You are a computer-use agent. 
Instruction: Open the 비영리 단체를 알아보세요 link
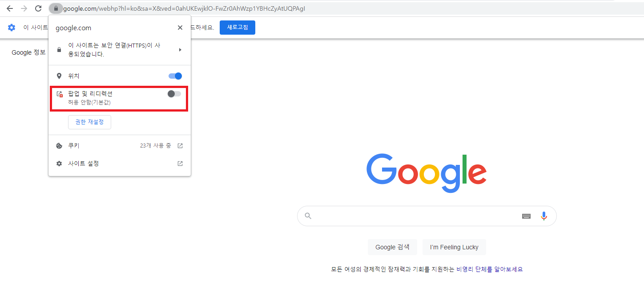[490, 269]
